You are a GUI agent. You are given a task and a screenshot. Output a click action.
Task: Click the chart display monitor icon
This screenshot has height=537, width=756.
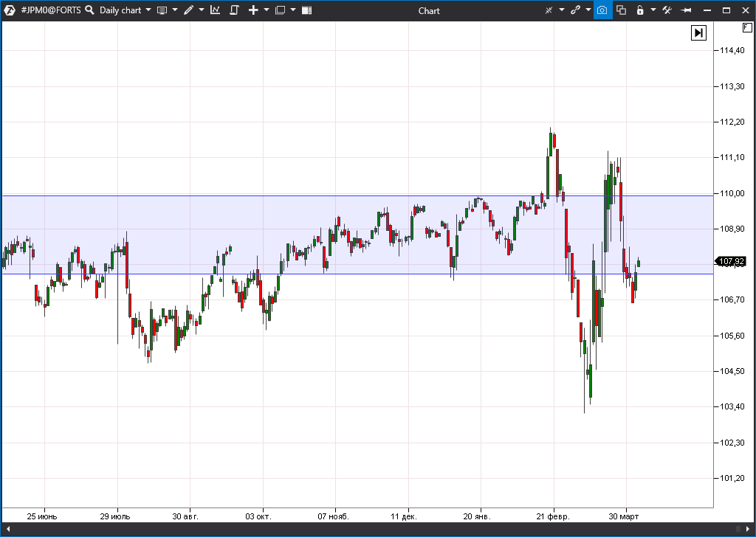coord(162,10)
